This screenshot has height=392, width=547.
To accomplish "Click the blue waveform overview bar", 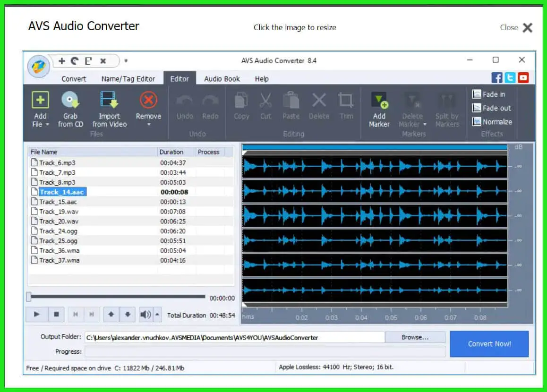I will coord(375,147).
